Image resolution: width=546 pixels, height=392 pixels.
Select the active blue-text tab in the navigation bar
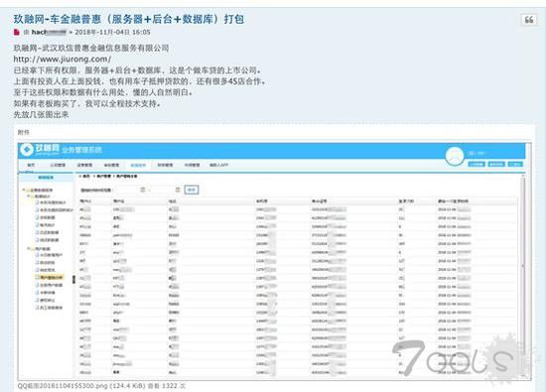(138, 165)
